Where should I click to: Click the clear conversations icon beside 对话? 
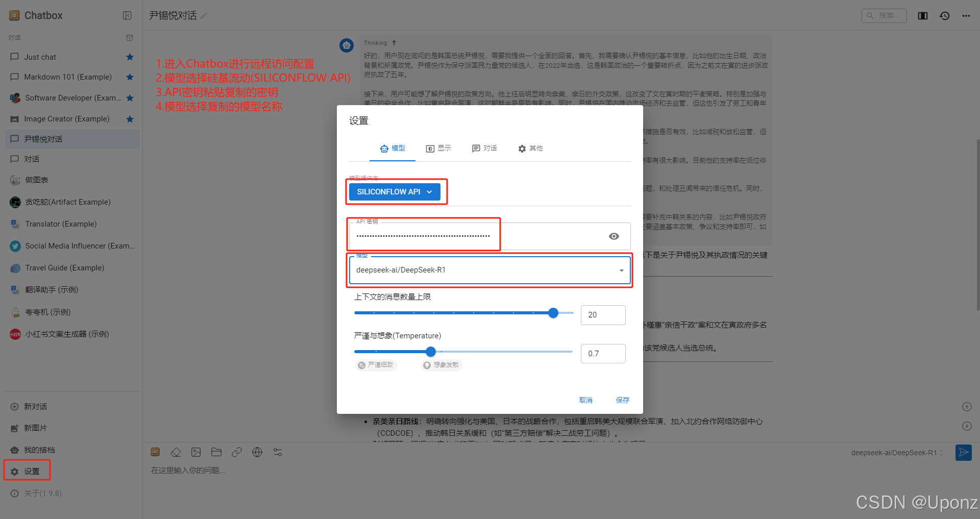(130, 38)
